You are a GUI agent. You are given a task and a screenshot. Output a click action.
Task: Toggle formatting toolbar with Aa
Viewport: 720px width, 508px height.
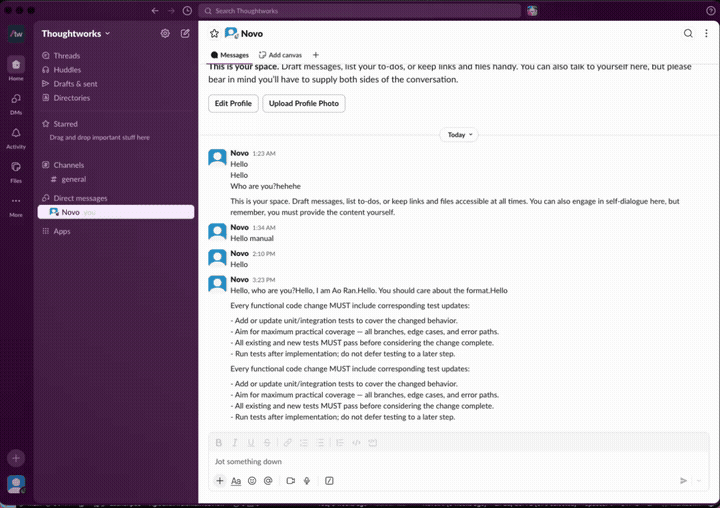tap(236, 480)
